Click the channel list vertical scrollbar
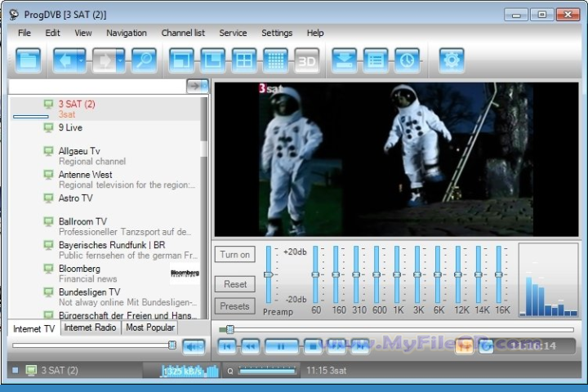Image resolution: width=588 pixels, height=392 pixels. click(204, 207)
